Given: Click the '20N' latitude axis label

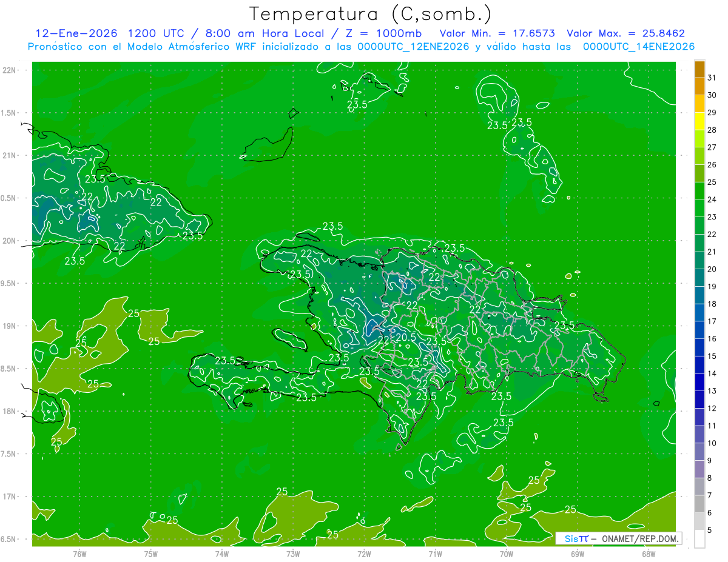Looking at the screenshot, I should (x=10, y=241).
